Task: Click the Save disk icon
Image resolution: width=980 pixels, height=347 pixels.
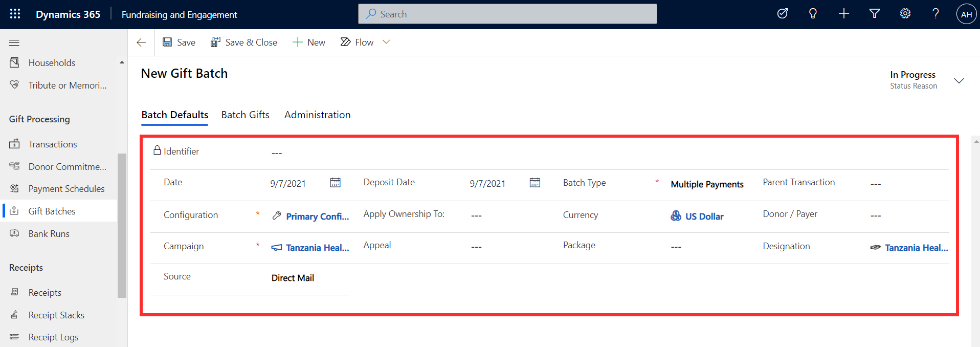Action: point(167,42)
